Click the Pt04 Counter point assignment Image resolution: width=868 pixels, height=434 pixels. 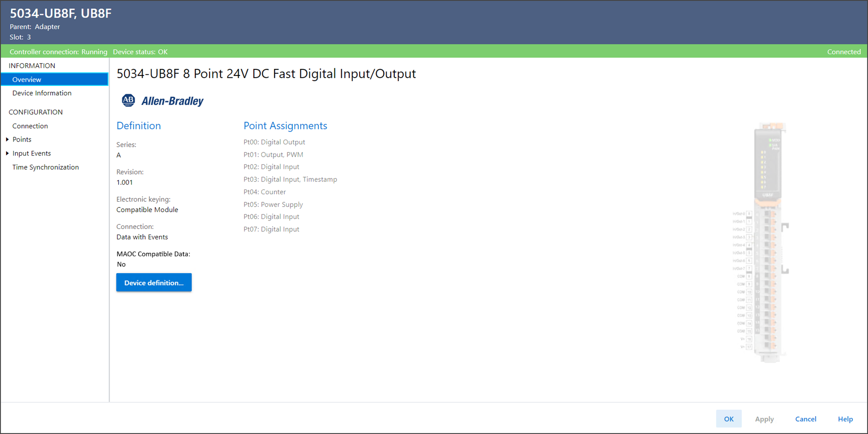tap(264, 192)
